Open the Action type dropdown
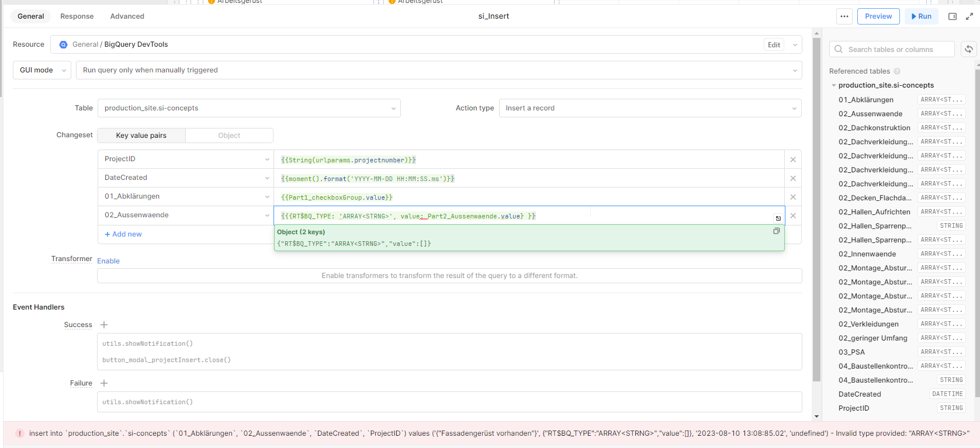Image resolution: width=980 pixels, height=448 pixels. pos(650,108)
